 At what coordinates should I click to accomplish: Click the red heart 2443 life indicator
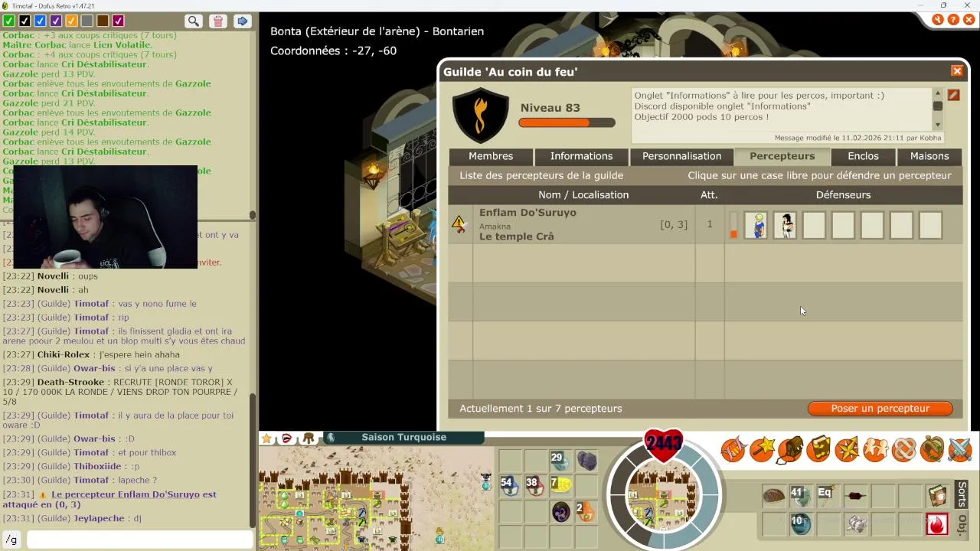tap(663, 444)
